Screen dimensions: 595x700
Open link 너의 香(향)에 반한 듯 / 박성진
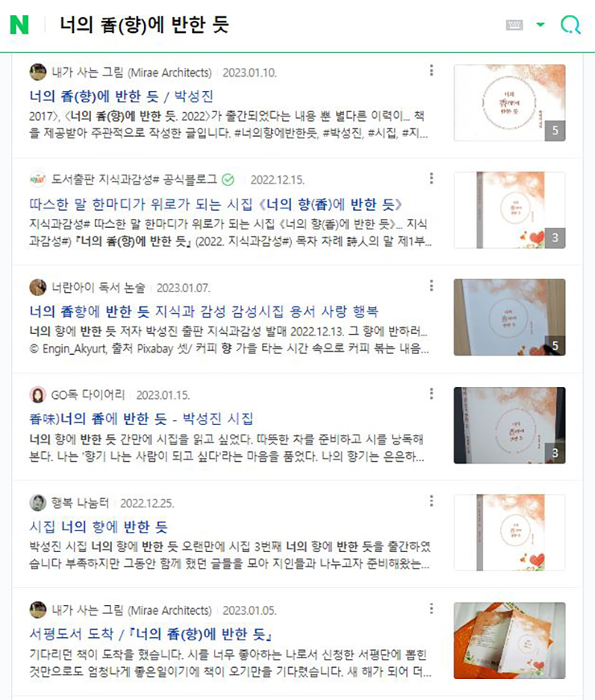click(x=121, y=96)
